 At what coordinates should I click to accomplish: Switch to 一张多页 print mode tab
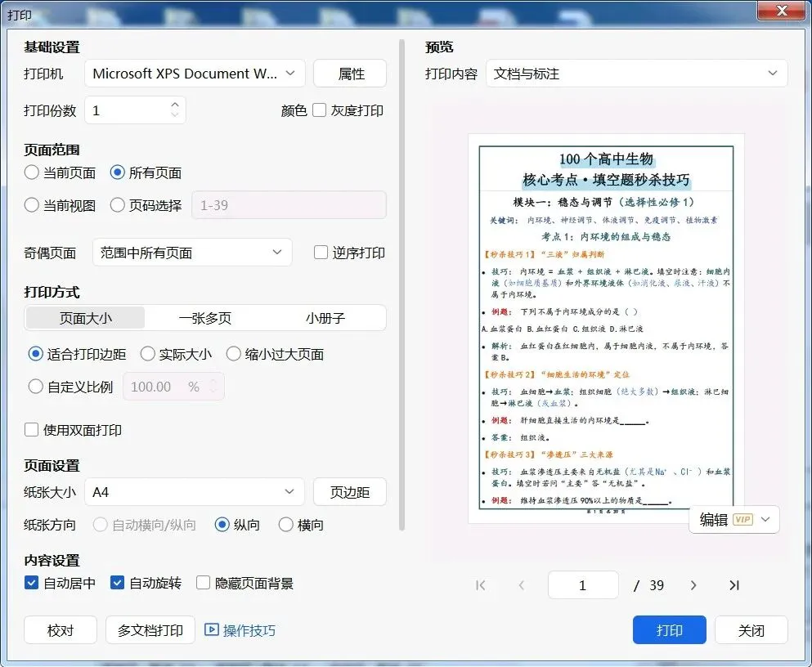[x=205, y=318]
